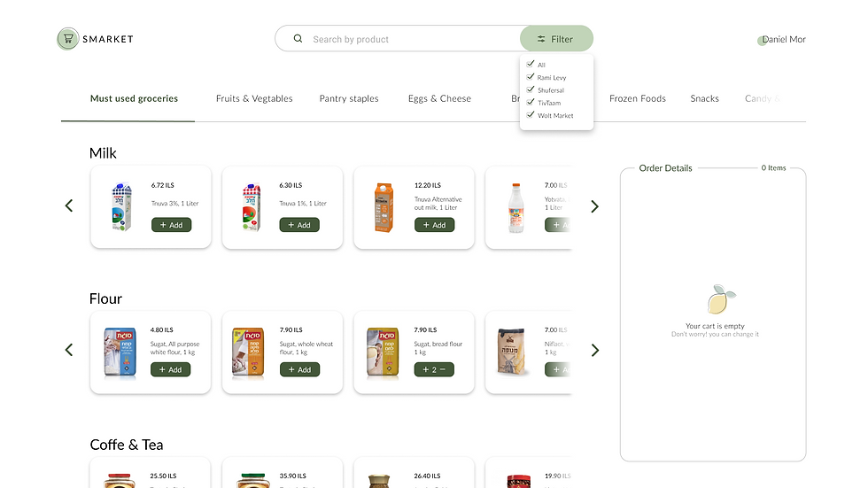Toggle the Shufersal store checkbox
Image resolution: width=868 pixels, height=488 pixels.
(531, 89)
